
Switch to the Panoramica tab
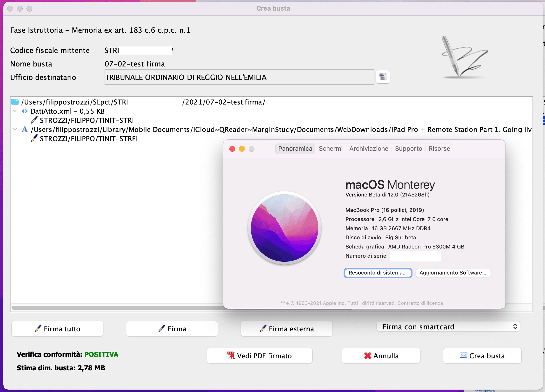tap(295, 149)
